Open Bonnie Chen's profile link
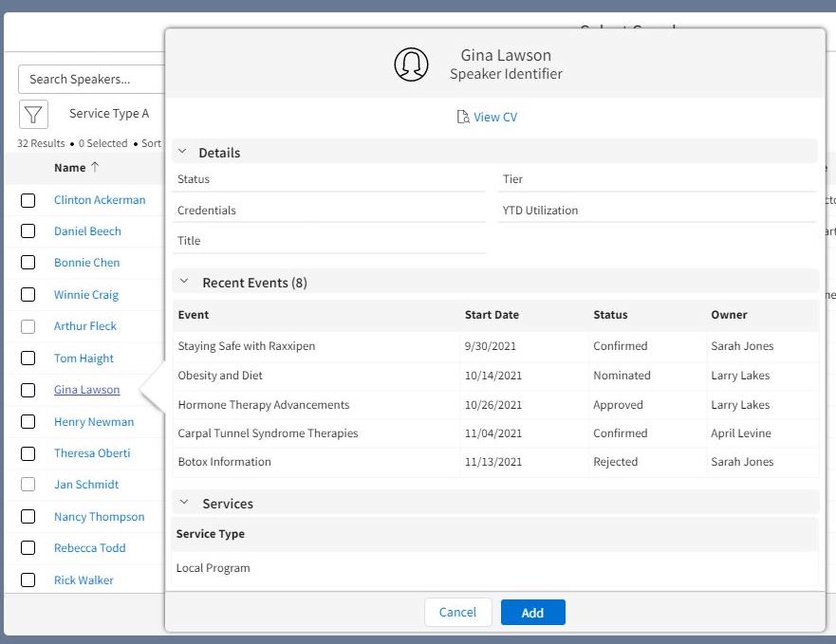The width and height of the screenshot is (836, 644). click(x=86, y=263)
